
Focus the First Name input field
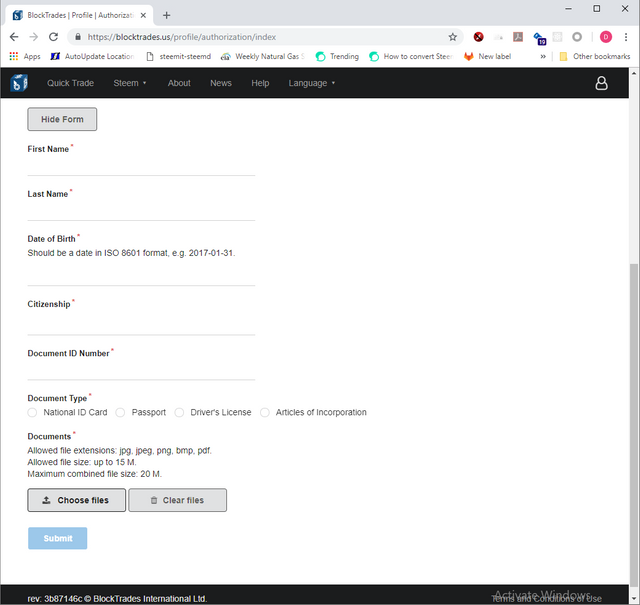pyautogui.click(x=141, y=167)
